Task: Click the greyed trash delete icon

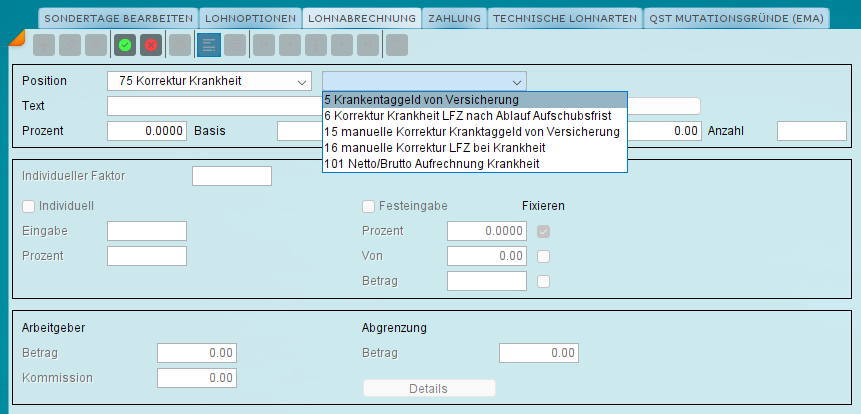Action: [96, 46]
